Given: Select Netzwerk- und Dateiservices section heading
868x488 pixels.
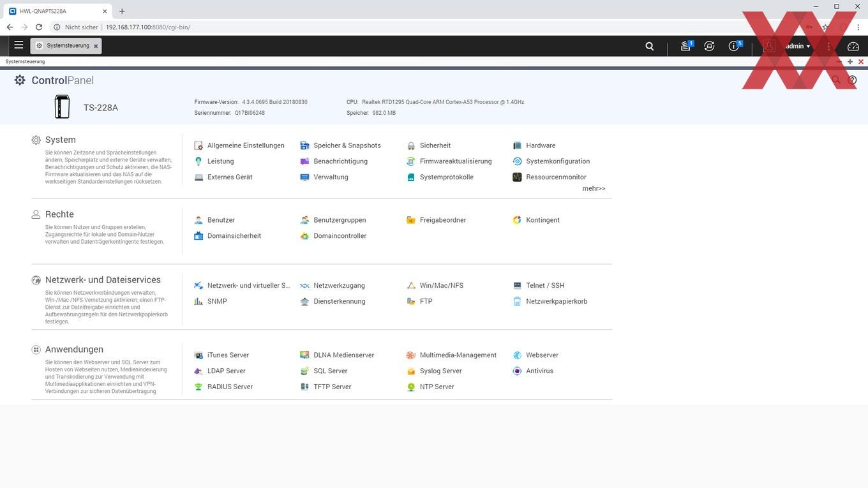Looking at the screenshot, I should tap(103, 280).
